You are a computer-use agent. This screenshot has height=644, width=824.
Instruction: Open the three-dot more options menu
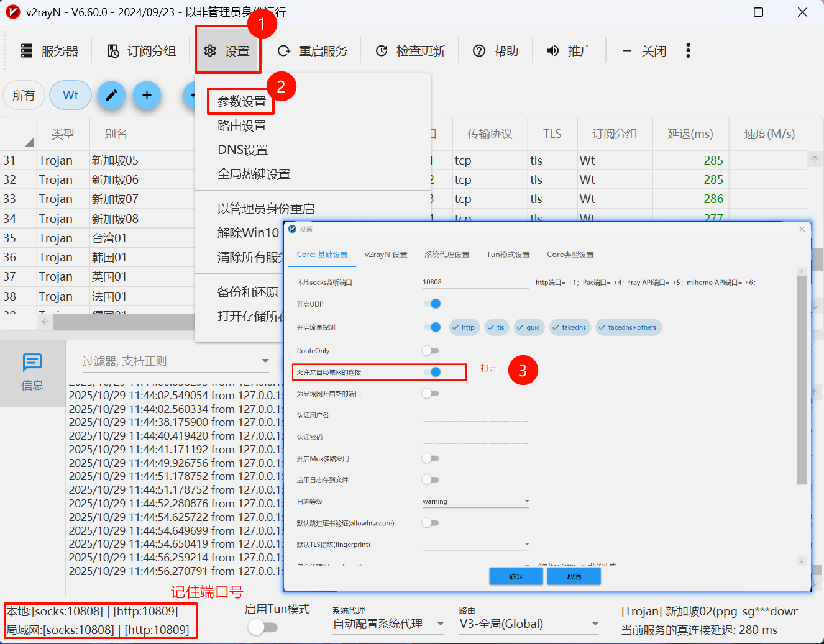tap(688, 51)
